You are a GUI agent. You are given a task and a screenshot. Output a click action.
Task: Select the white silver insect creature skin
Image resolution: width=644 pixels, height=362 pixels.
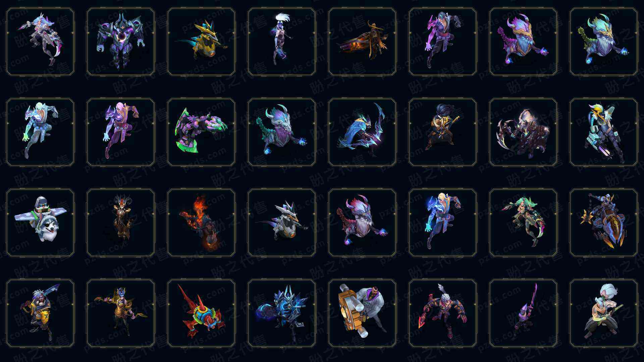pos(282,223)
